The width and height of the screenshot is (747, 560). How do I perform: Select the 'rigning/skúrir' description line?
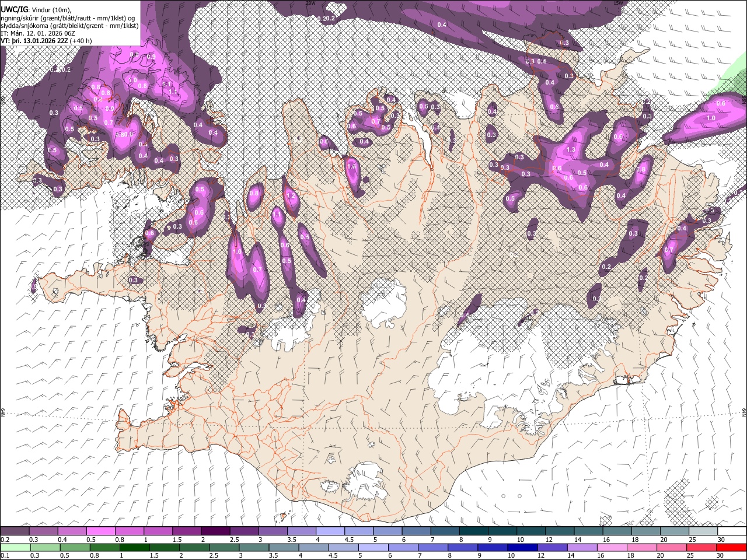68,18
